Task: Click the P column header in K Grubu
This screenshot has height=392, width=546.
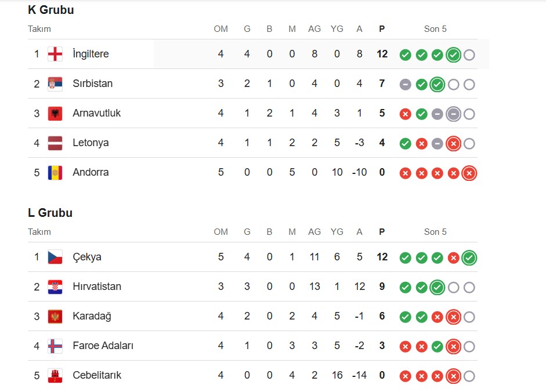Action: [382, 29]
